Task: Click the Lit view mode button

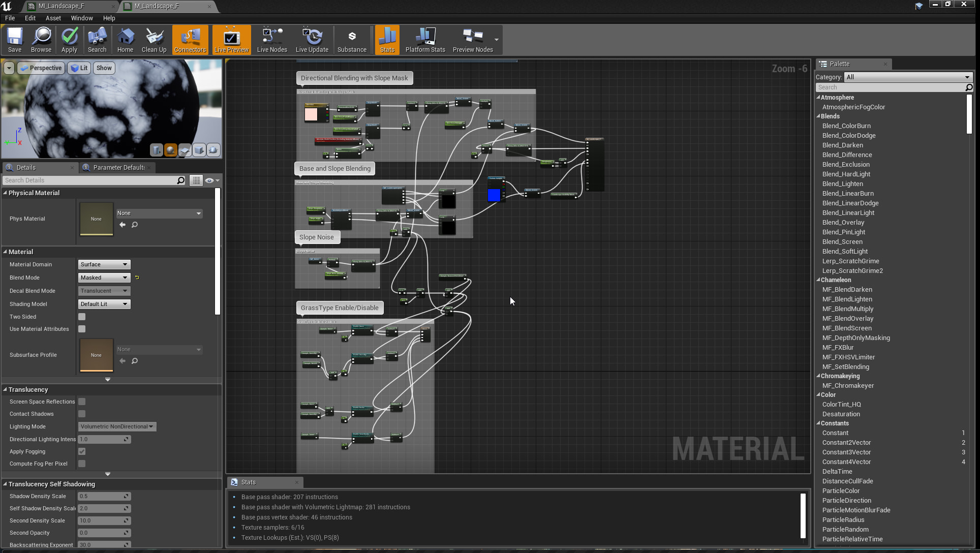Action: (79, 68)
